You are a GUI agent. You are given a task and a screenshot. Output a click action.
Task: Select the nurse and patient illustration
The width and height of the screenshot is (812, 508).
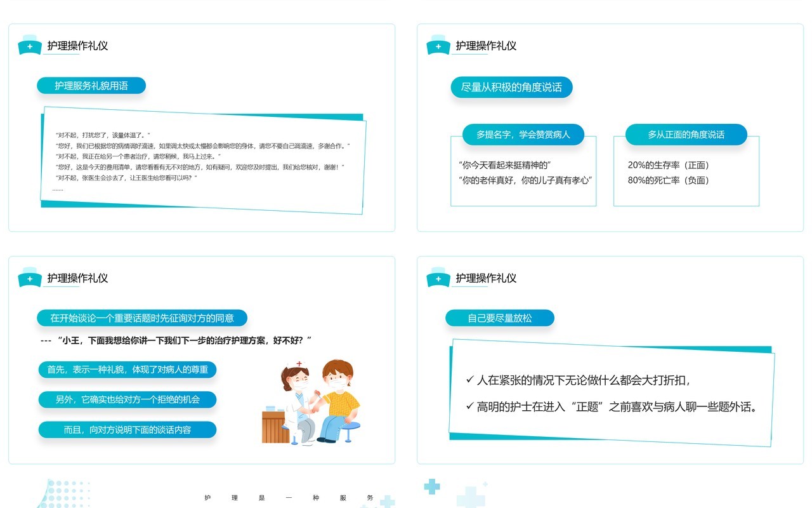coord(311,402)
